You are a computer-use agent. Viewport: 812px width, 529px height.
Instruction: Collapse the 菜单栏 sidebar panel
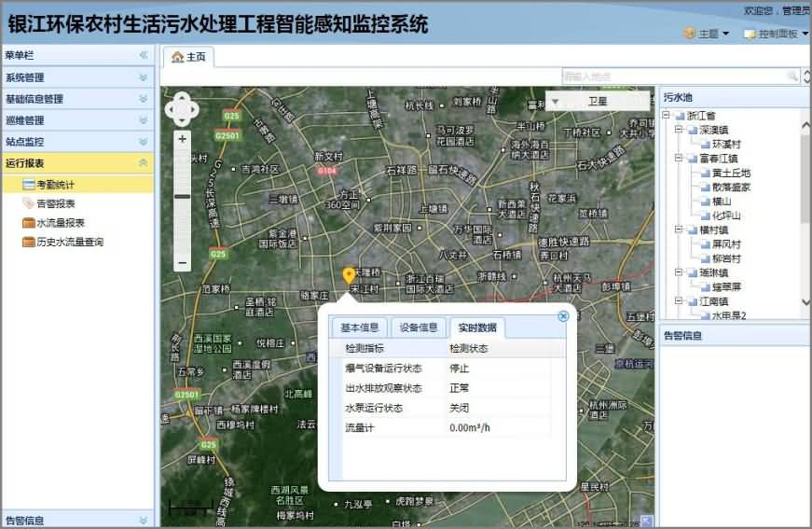pyautogui.click(x=144, y=55)
